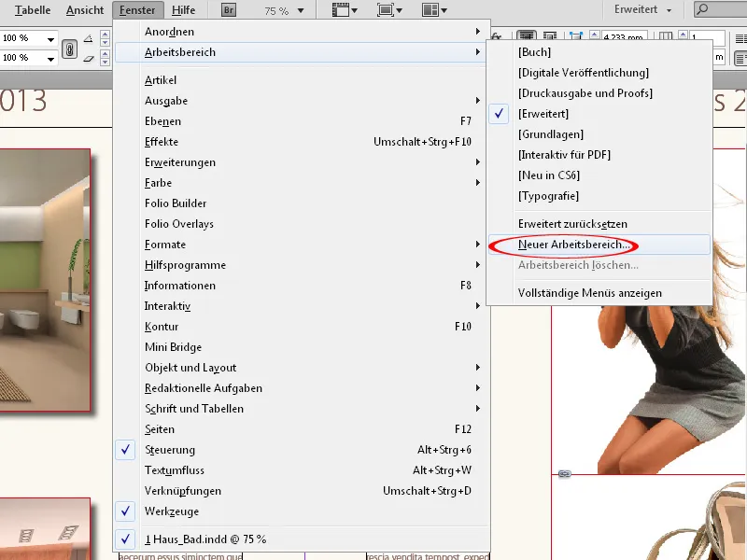Click the bathroom image on the page
747x560 pixels.
(45, 280)
